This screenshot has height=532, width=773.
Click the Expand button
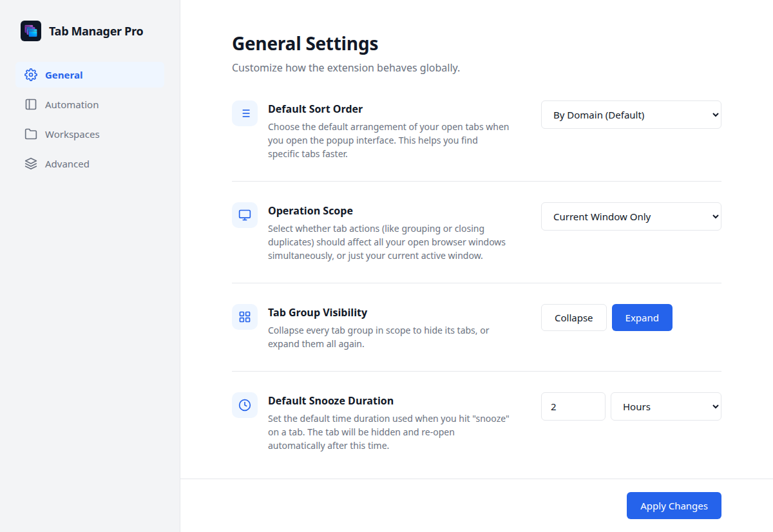click(642, 318)
